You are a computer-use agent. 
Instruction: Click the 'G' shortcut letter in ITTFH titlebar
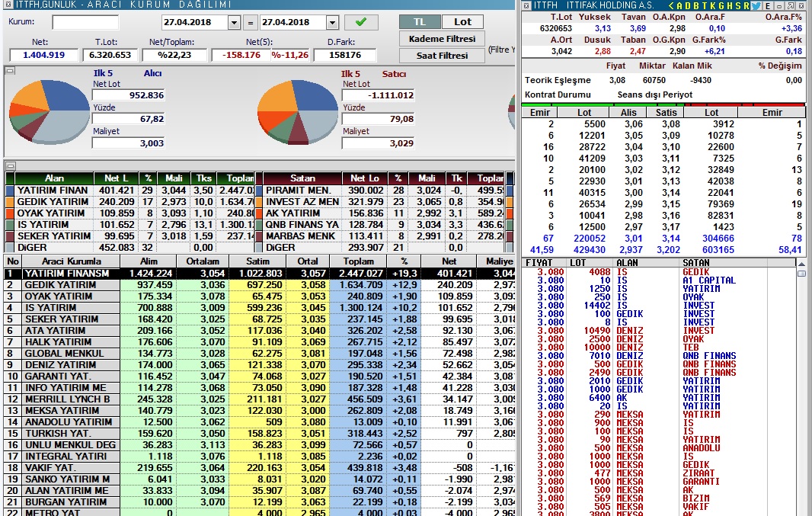[721, 5]
